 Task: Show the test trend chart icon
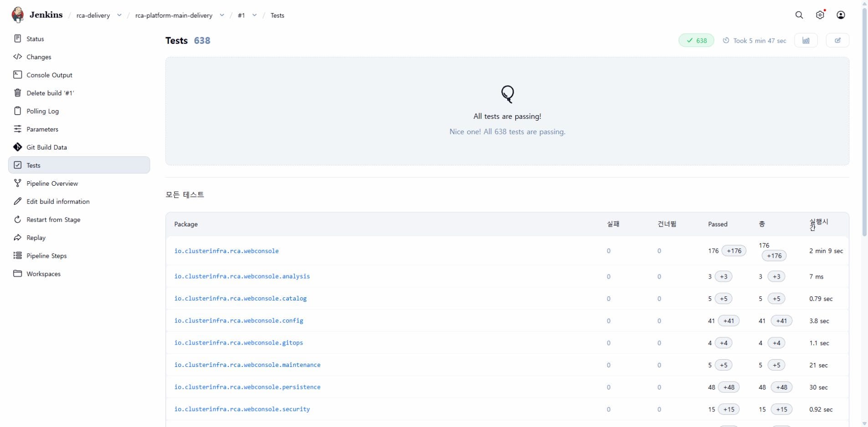pos(806,41)
